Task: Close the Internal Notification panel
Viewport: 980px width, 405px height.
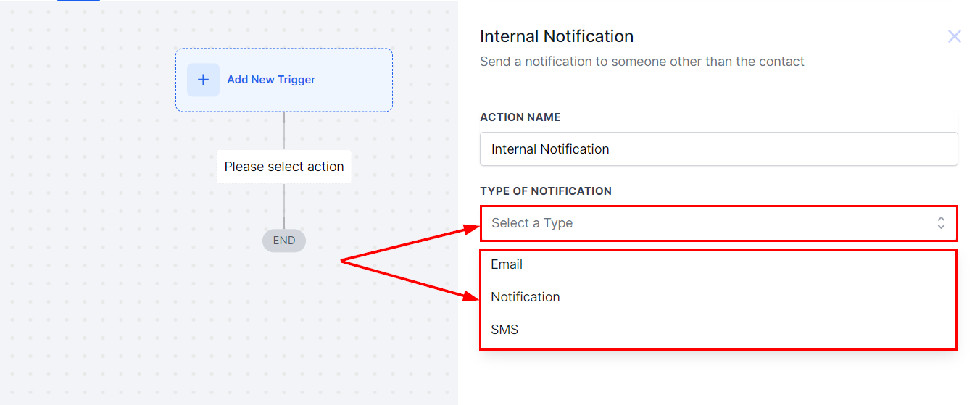Action: pos(954,36)
